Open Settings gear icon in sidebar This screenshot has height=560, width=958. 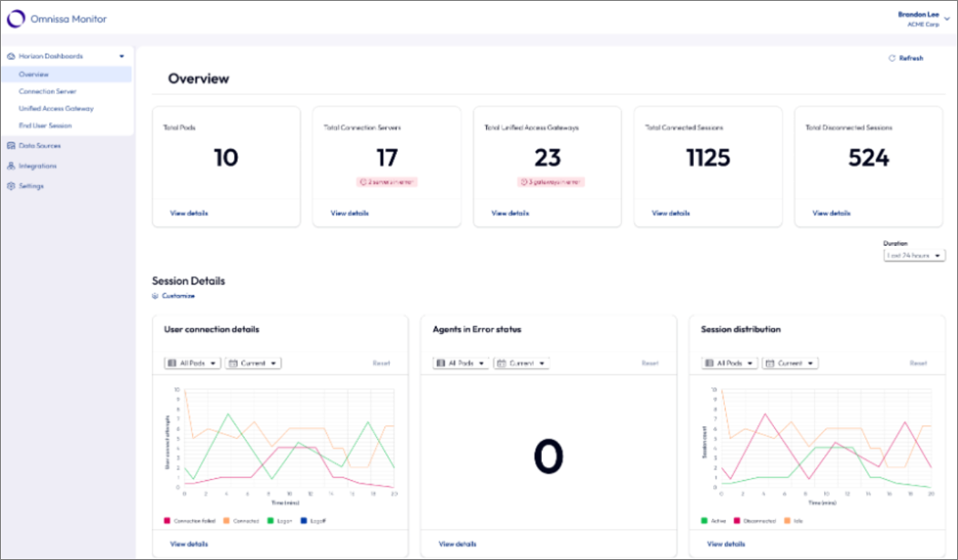(x=11, y=186)
